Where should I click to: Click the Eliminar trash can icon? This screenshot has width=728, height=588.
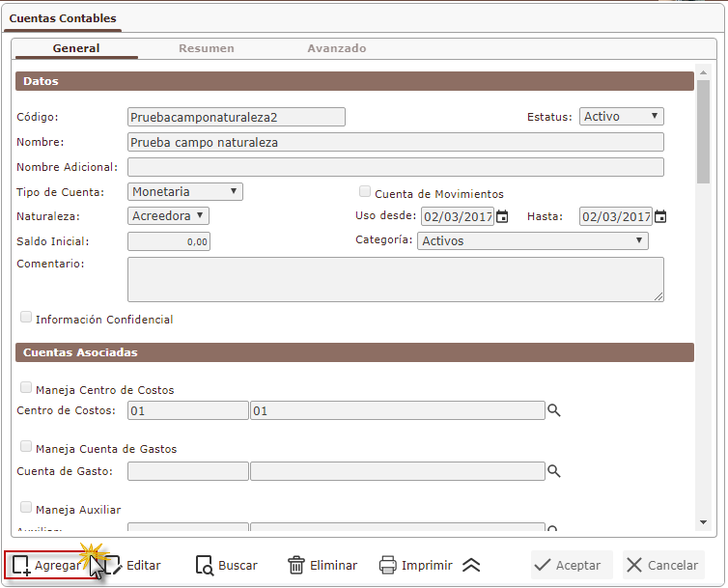coord(296,565)
